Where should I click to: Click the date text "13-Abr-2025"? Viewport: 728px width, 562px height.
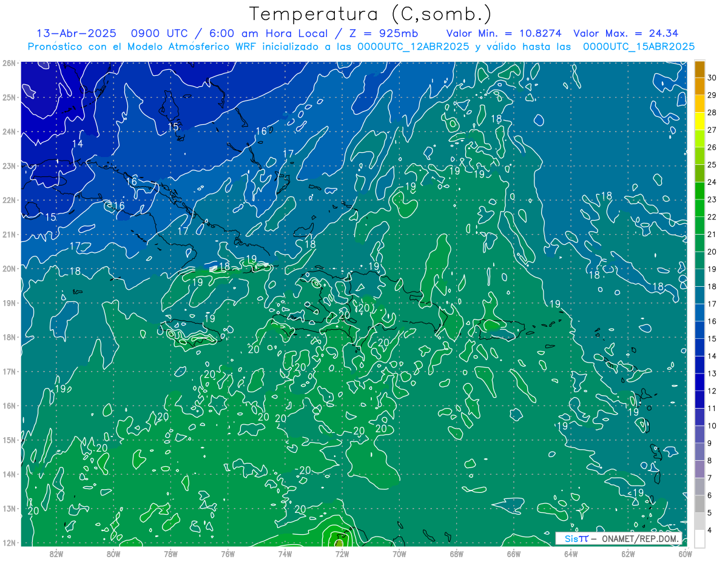(77, 33)
